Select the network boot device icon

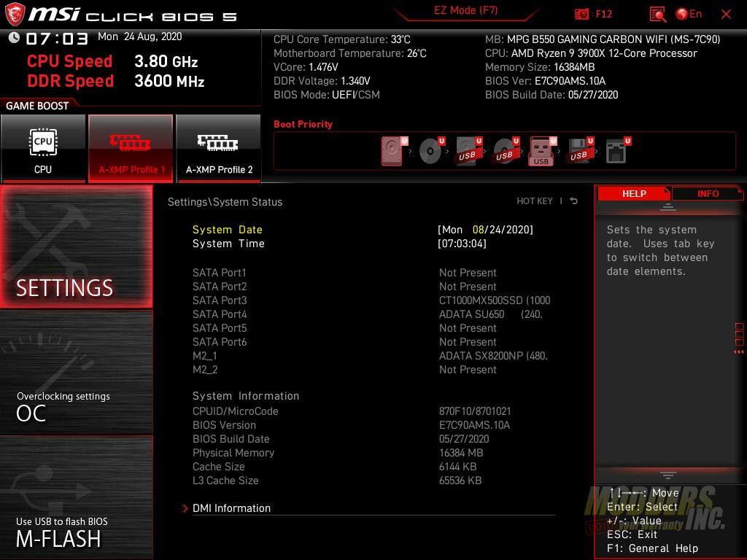click(x=618, y=151)
